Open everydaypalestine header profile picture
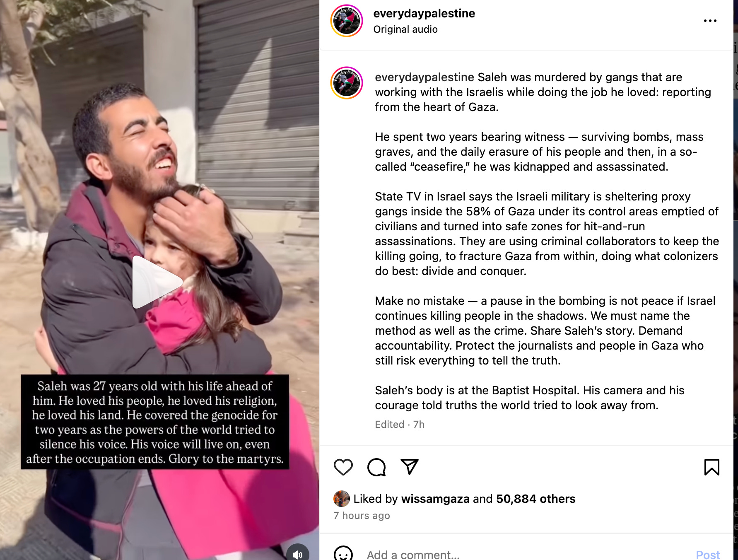The height and width of the screenshot is (560, 738). (x=347, y=21)
